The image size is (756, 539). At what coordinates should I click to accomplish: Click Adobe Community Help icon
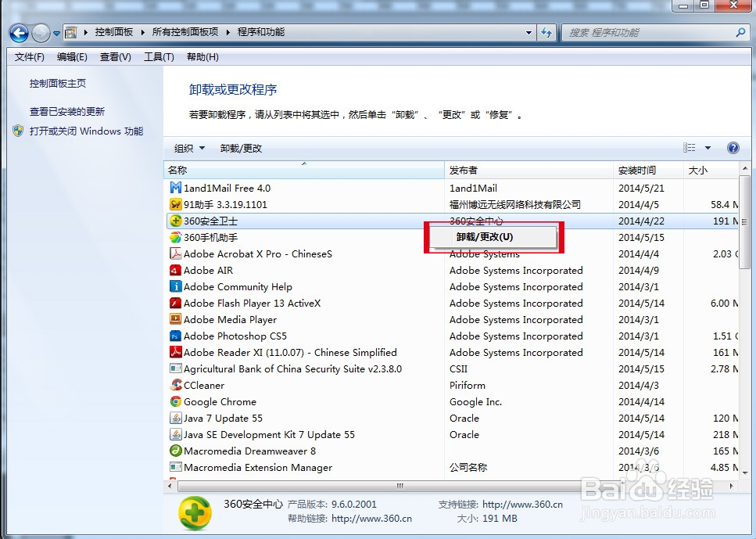click(x=175, y=286)
